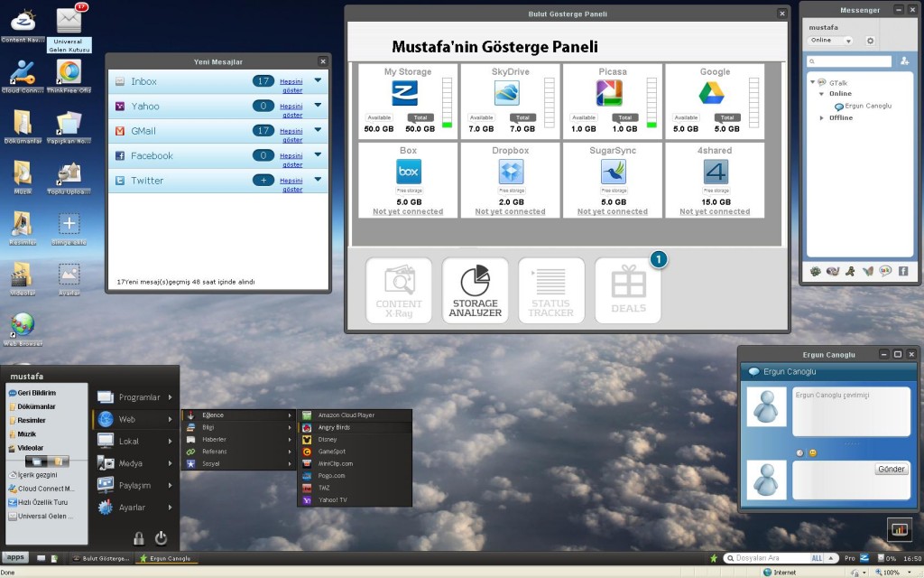The width and height of the screenshot is (924, 578).
Task: Collapse the GTalk tree node
Action: [x=813, y=82]
